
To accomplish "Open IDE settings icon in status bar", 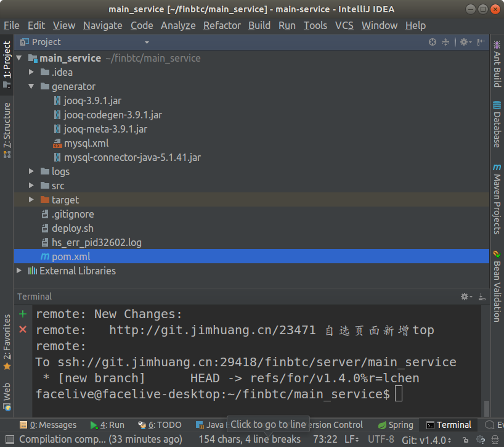I will pos(481,440).
